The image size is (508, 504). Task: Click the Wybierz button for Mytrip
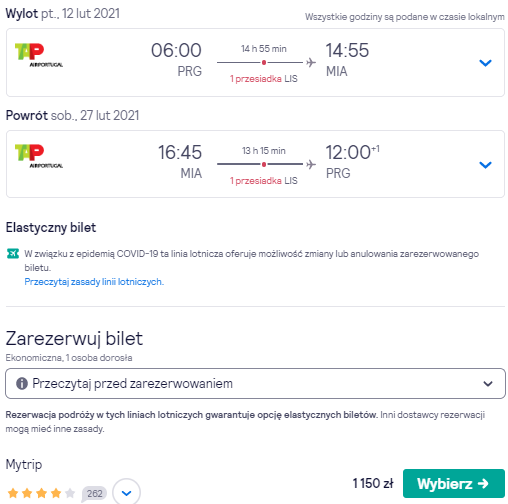(x=454, y=484)
